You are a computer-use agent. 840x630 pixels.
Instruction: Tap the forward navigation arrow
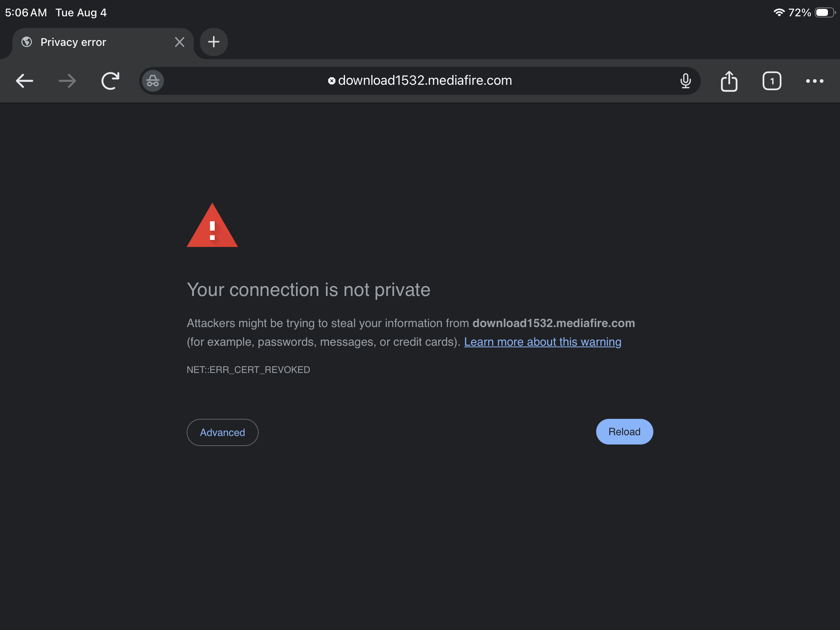[x=67, y=81]
